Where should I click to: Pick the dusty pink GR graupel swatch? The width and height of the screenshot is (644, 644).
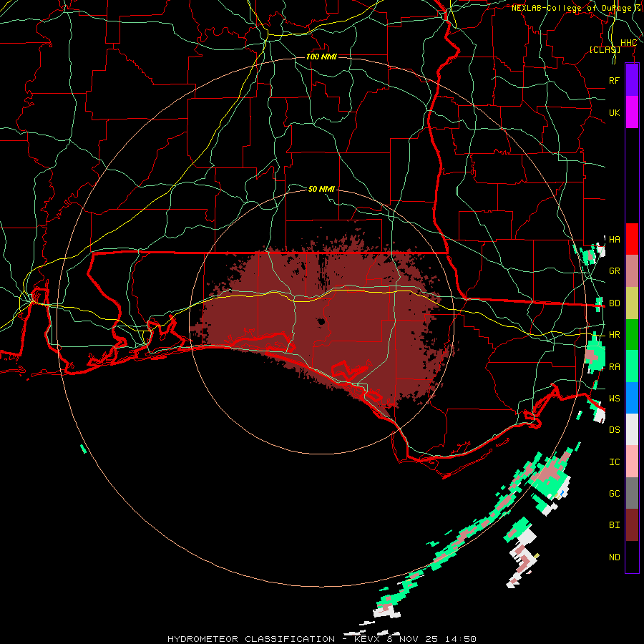[x=632, y=271]
